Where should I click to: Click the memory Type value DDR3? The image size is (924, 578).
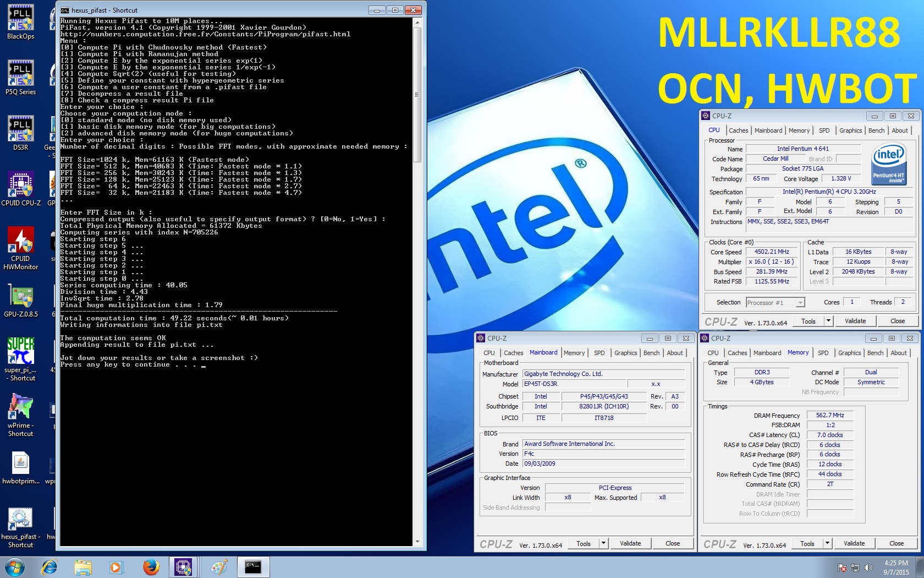[x=762, y=372]
